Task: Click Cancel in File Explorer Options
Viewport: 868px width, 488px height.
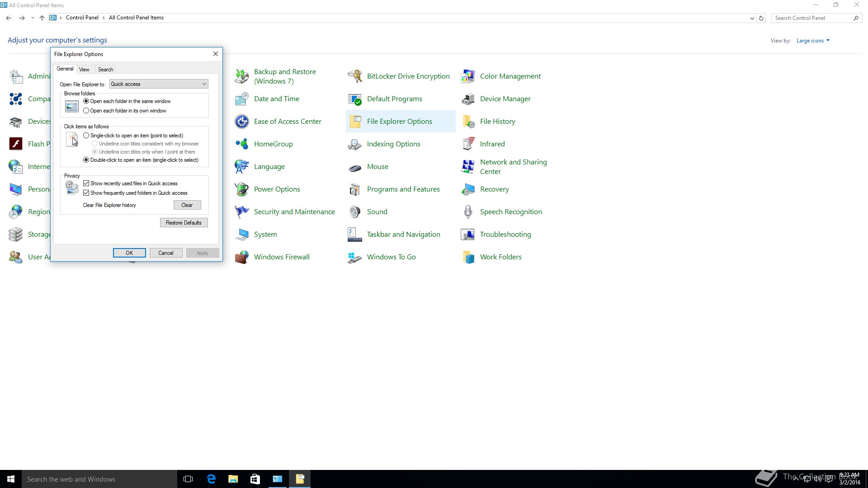Action: (x=166, y=253)
